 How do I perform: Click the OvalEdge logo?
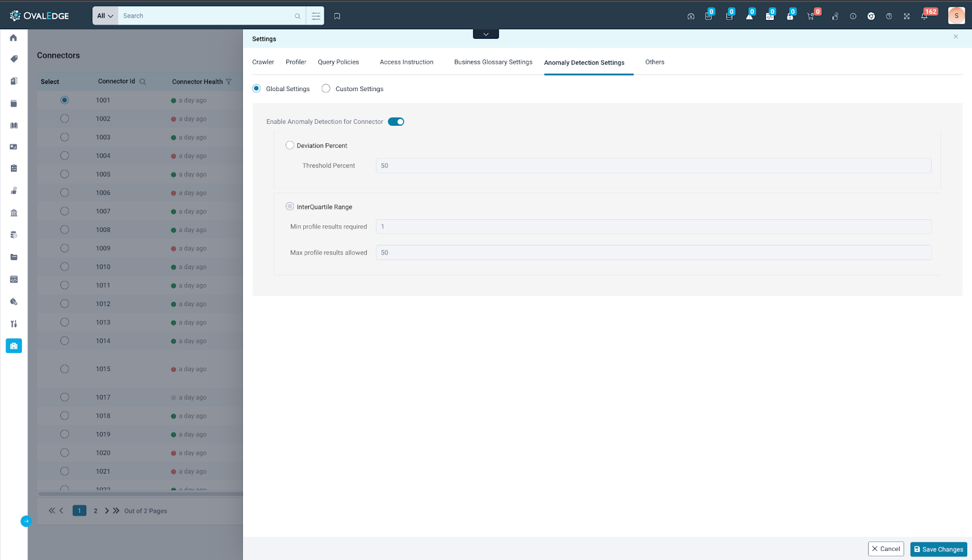coord(39,16)
